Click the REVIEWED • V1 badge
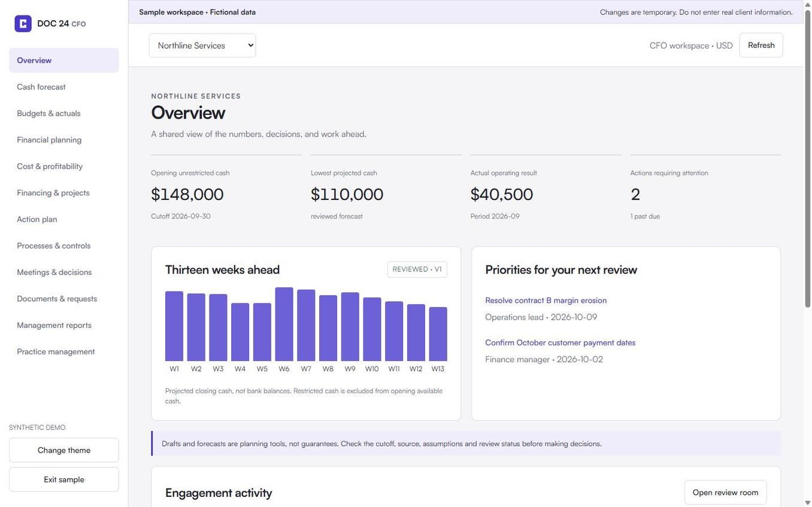 (x=417, y=269)
